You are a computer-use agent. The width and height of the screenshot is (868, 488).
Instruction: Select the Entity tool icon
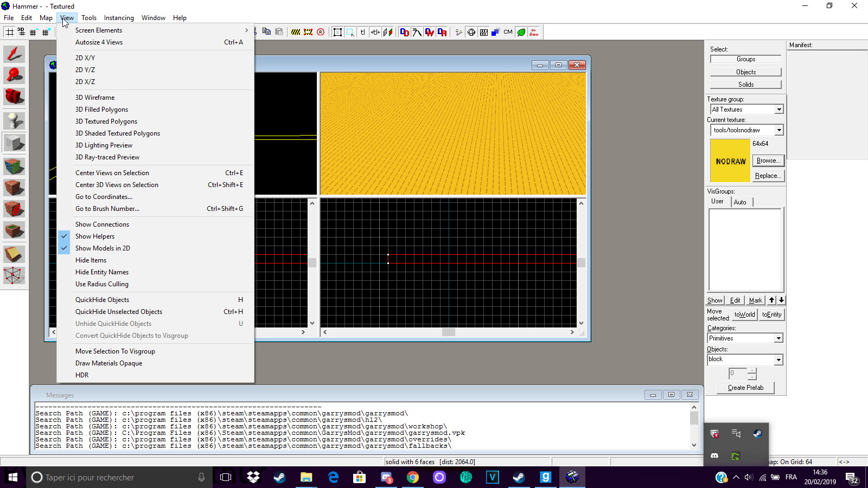coord(14,120)
